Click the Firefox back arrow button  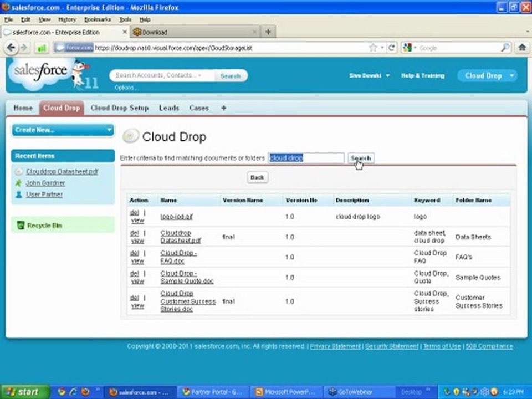pyautogui.click(x=11, y=48)
